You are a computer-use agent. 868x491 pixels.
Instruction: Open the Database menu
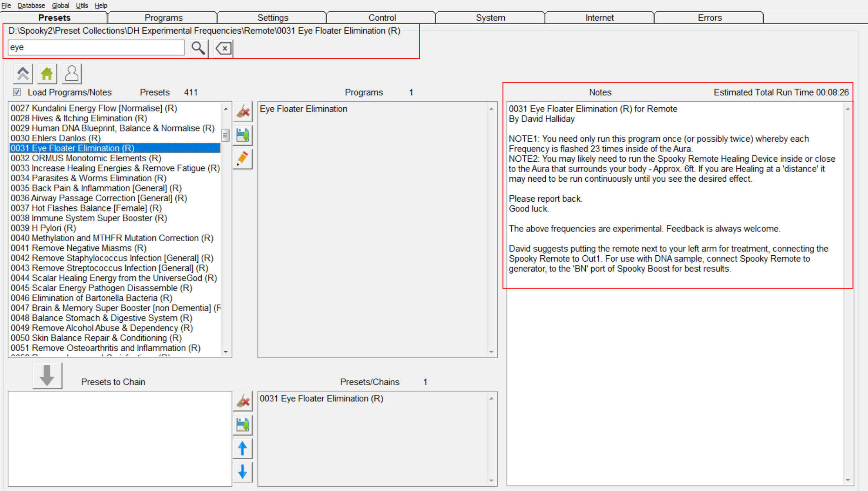pos(31,5)
